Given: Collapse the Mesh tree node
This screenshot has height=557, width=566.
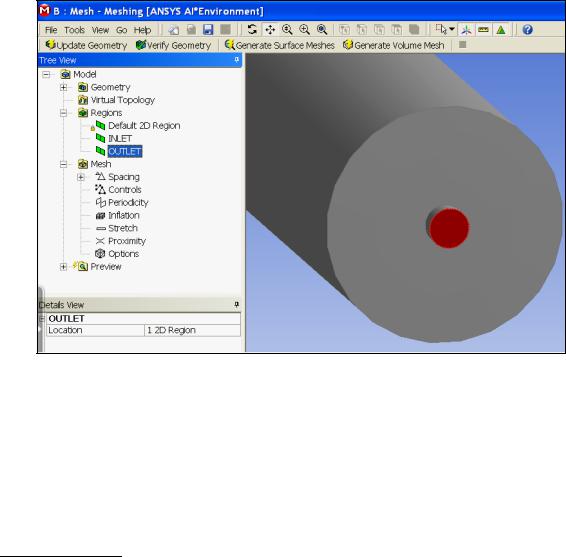Looking at the screenshot, I should click(64, 164).
